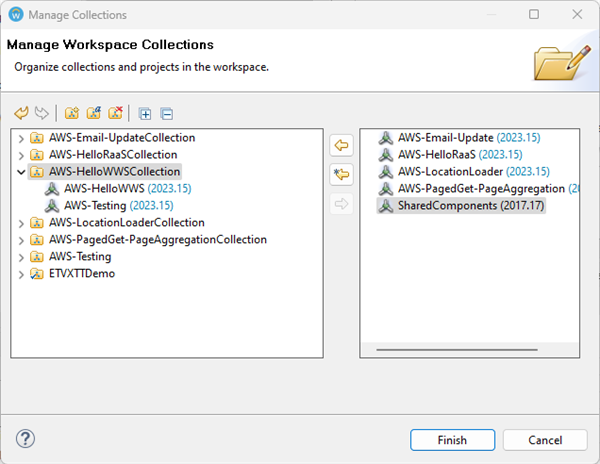The image size is (600, 464).
Task: Click the Finish button
Action: tap(452, 440)
